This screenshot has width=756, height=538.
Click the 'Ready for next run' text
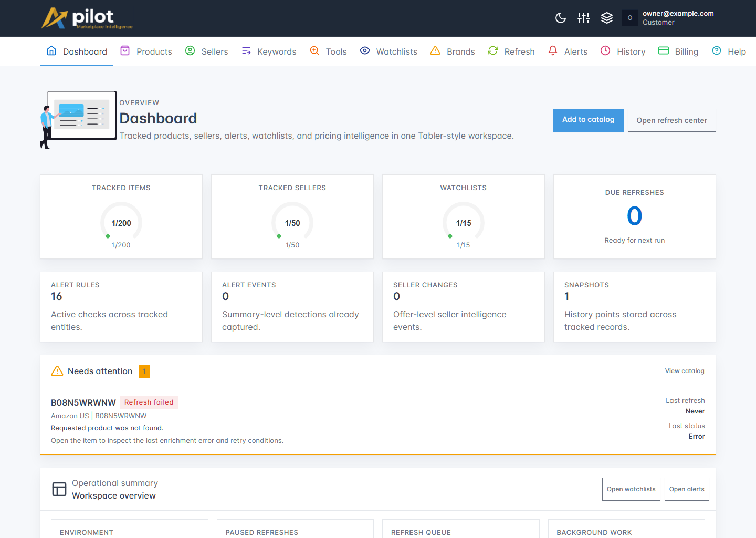pos(635,240)
